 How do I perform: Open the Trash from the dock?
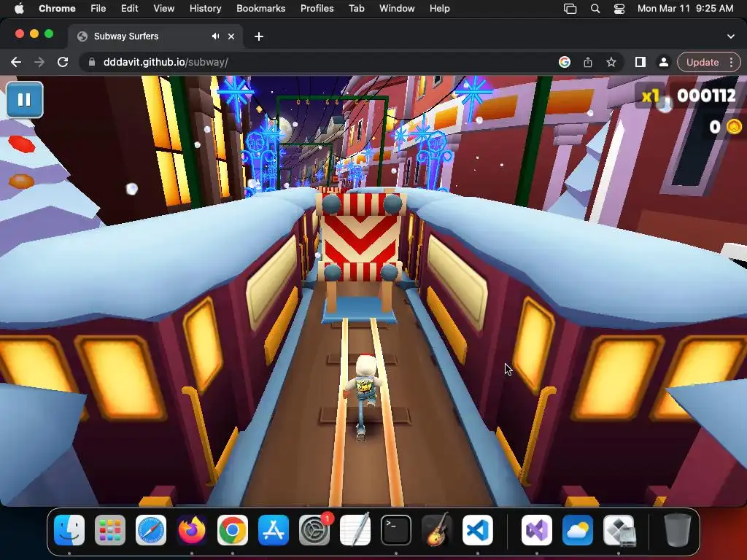[678, 530]
